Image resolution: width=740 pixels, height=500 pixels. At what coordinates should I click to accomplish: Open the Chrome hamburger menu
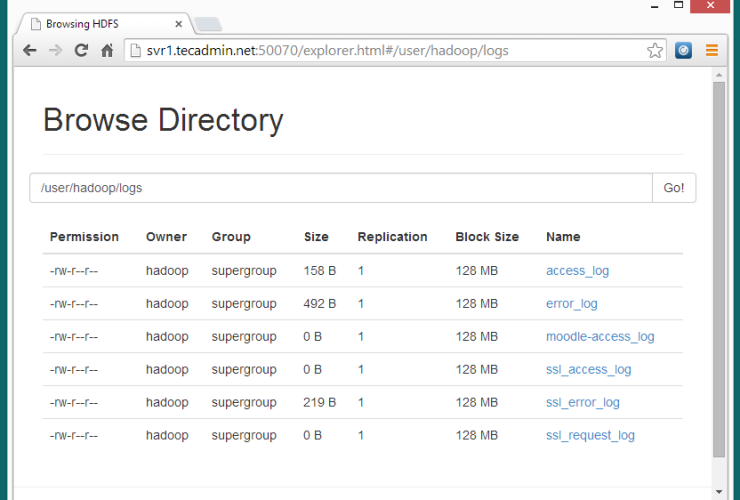tap(712, 50)
